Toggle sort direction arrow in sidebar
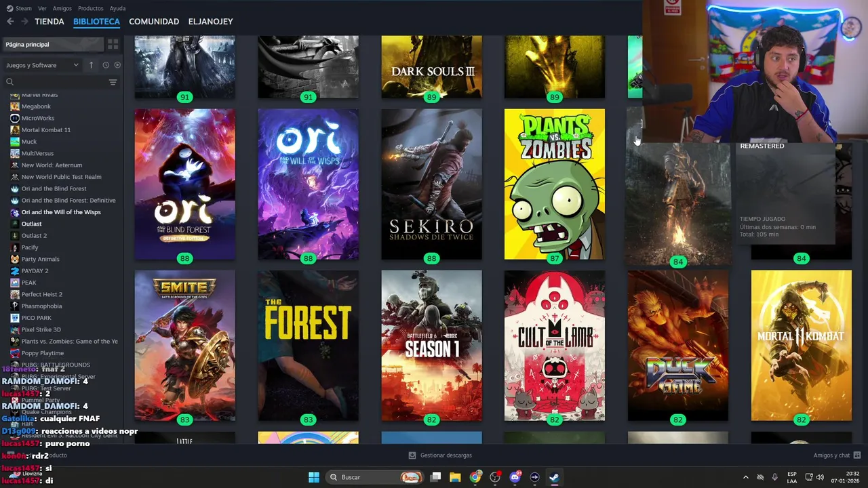 (x=91, y=65)
